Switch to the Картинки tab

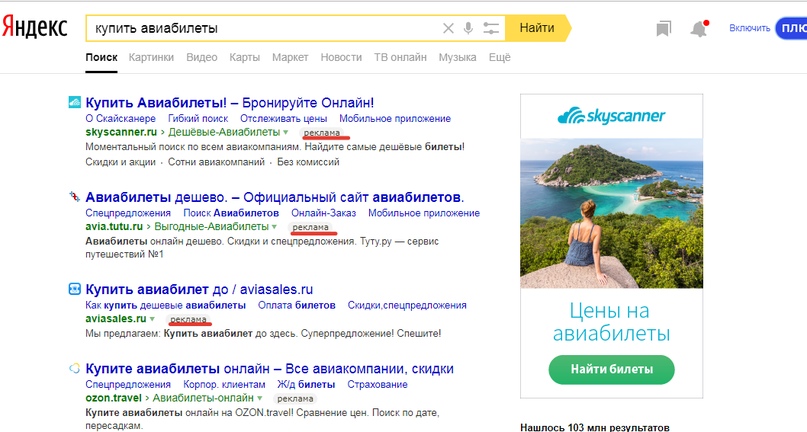tap(151, 57)
